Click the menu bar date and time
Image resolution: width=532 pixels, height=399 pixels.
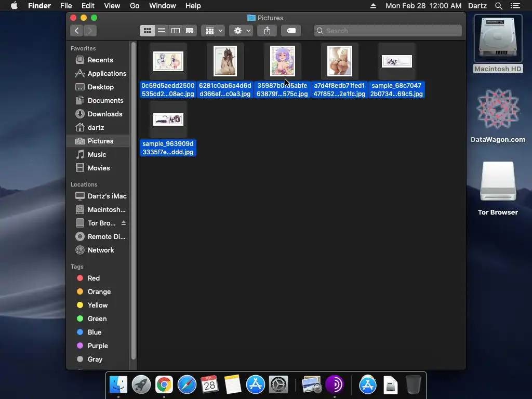pyautogui.click(x=423, y=6)
